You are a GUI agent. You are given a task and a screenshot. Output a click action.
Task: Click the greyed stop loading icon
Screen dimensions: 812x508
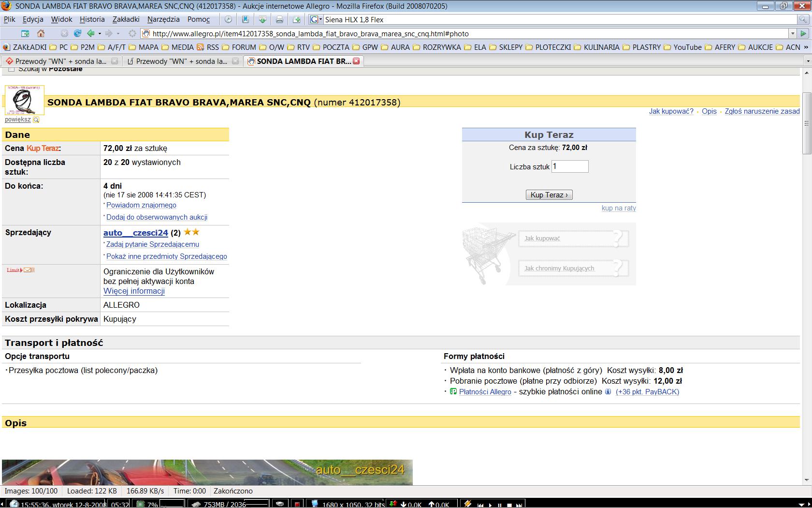[x=64, y=33]
